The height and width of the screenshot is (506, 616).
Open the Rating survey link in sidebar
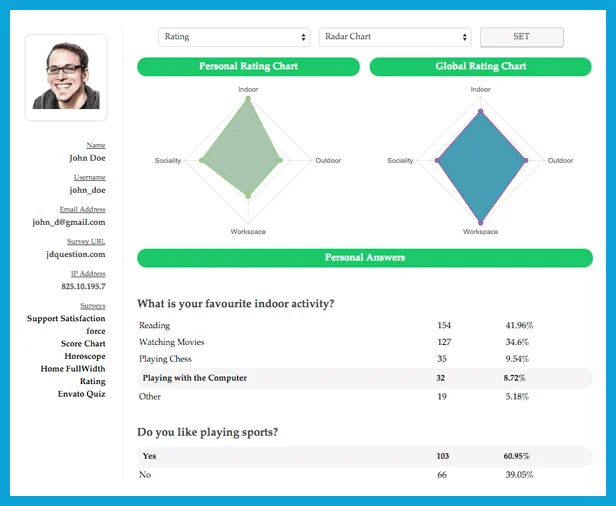(x=92, y=381)
